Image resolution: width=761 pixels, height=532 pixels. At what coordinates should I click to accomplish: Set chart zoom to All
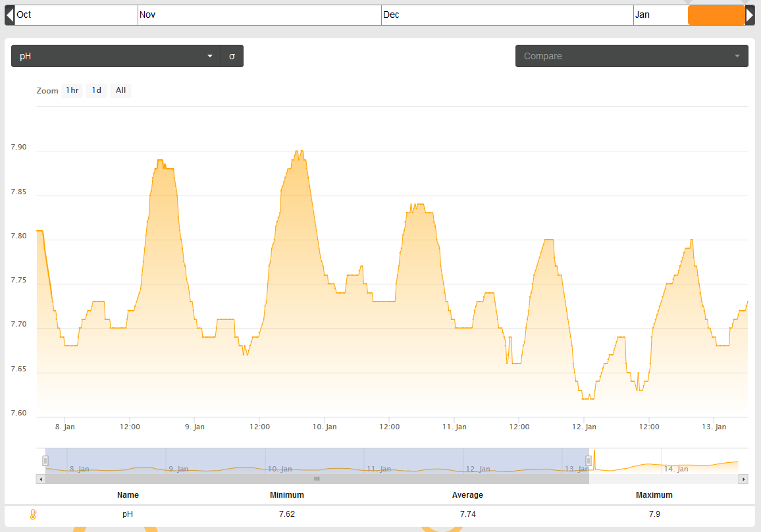121,90
